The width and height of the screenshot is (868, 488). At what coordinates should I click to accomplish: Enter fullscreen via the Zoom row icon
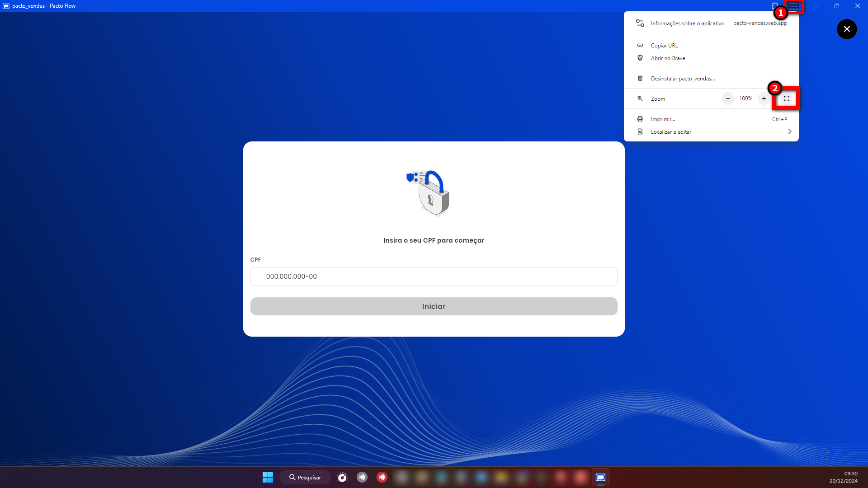[x=787, y=99]
